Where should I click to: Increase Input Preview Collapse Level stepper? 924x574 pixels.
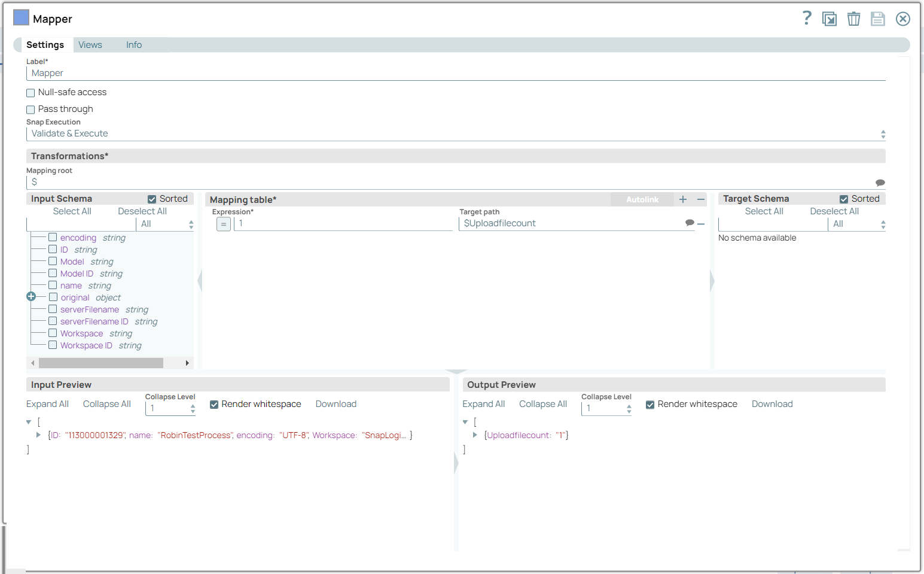coord(192,405)
